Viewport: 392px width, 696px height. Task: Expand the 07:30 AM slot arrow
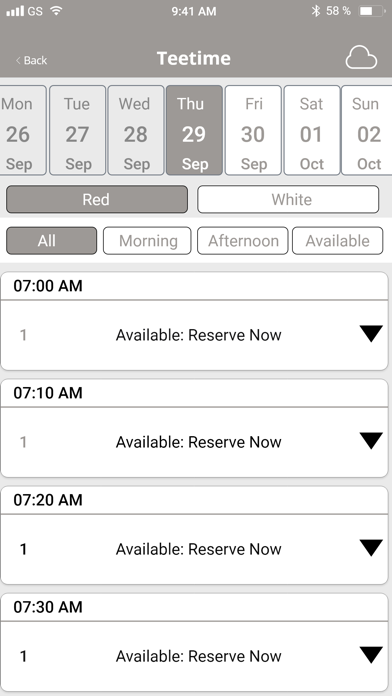[371, 655]
